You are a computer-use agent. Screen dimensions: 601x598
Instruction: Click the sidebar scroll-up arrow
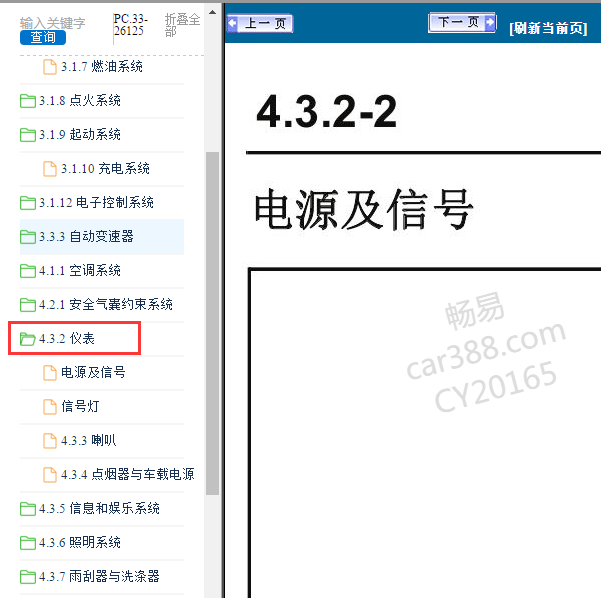tap(212, 12)
